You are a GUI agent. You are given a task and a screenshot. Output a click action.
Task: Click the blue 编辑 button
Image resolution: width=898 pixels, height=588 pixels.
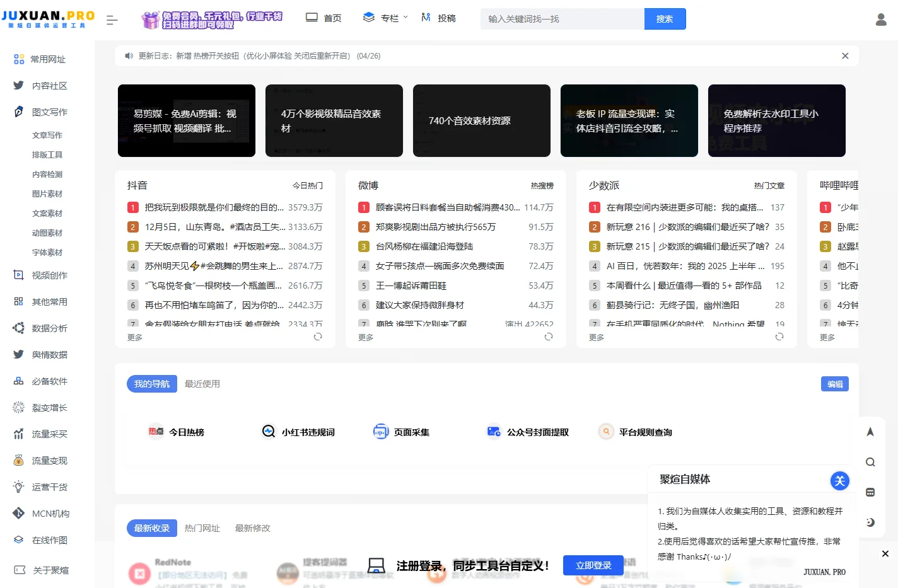point(835,384)
